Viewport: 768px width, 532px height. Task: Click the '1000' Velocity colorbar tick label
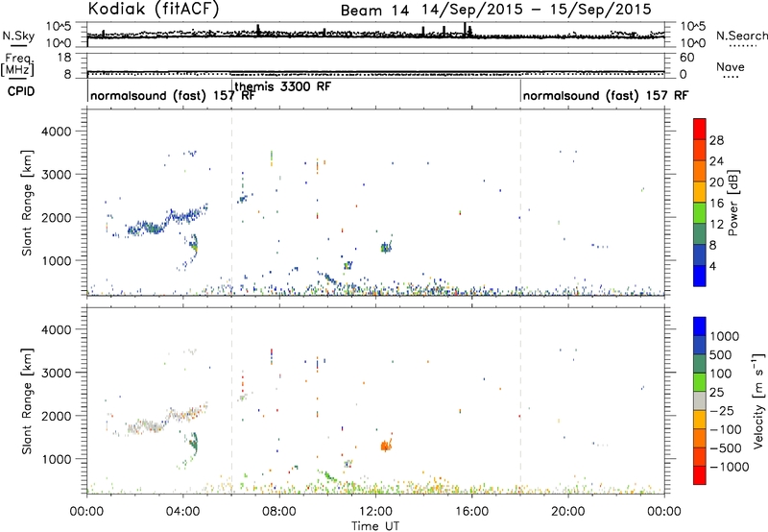(725, 336)
